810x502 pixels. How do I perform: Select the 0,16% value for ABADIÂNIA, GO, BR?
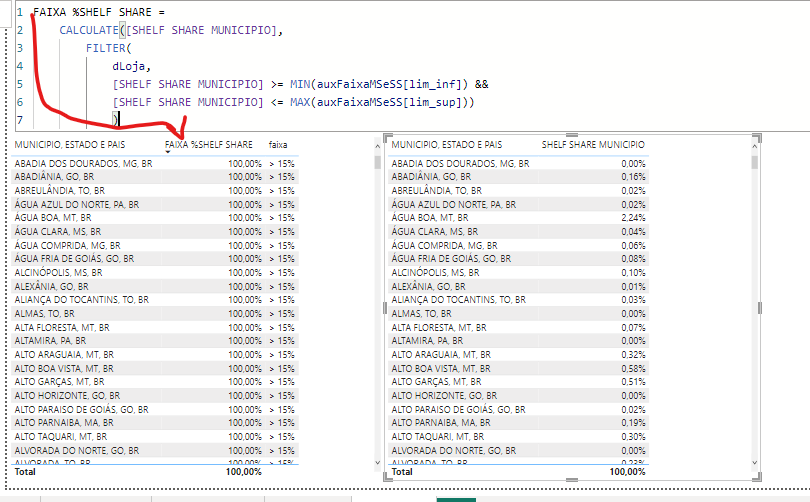click(x=633, y=177)
